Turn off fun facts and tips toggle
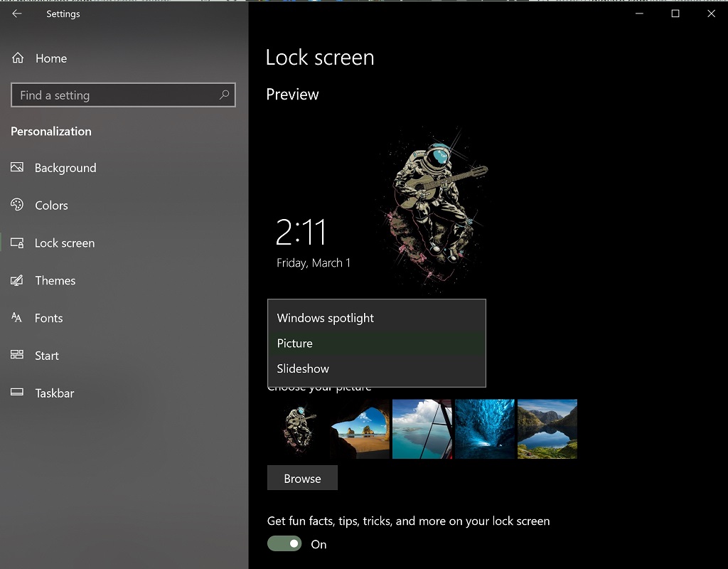Screen dimensions: 728x569 284,543
